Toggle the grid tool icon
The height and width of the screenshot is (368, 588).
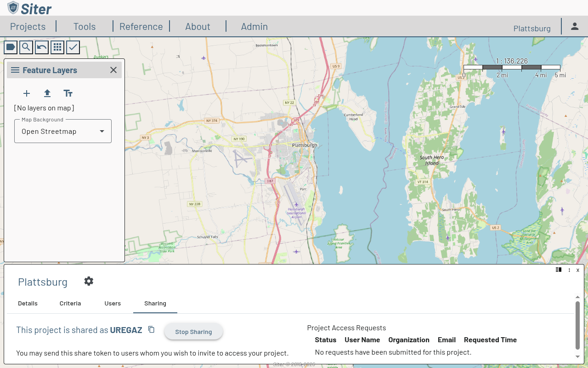pyautogui.click(x=57, y=47)
